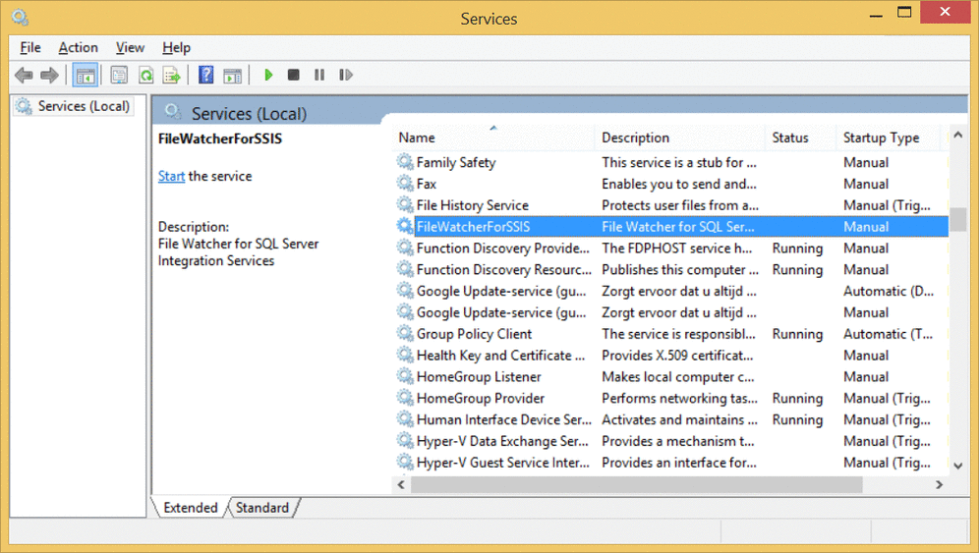
Task: Open the Help toolbar icon
Action: 205,75
